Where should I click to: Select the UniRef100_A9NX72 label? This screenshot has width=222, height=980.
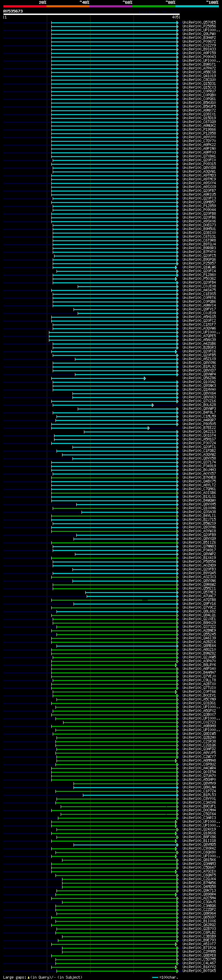click(199, 110)
